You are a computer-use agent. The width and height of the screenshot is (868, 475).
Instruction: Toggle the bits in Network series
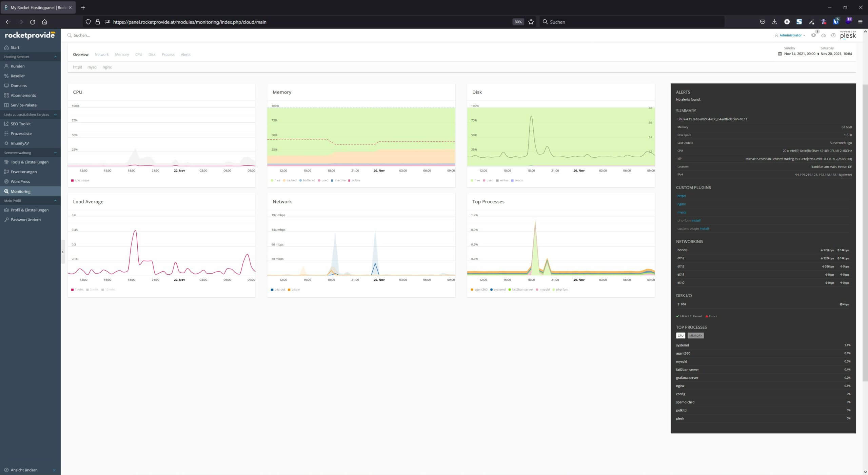294,290
